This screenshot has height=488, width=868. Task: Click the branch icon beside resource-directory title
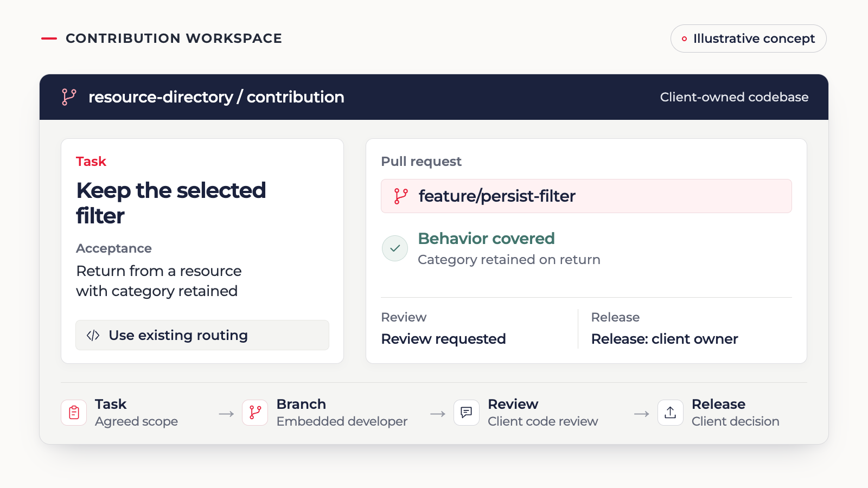click(69, 97)
